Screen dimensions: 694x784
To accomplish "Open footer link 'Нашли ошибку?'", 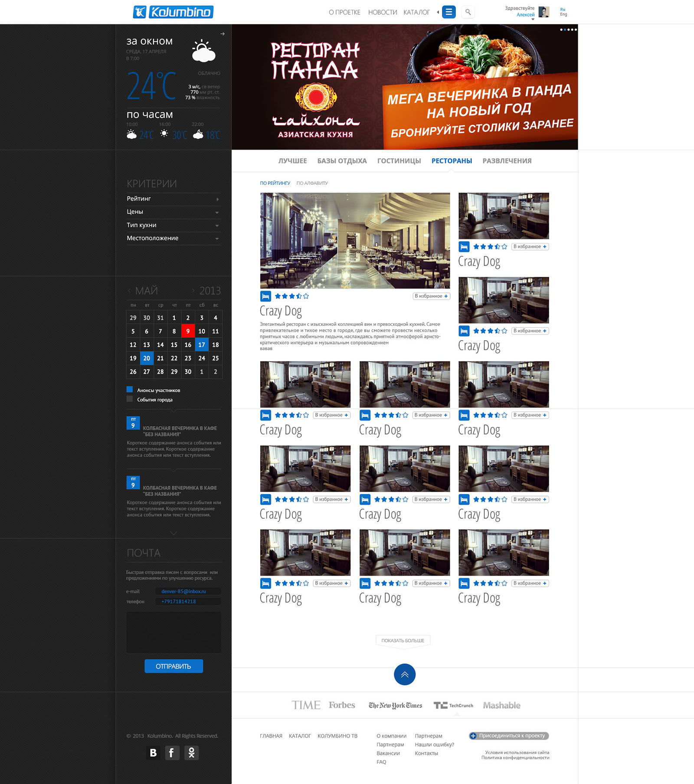I will click(x=434, y=745).
